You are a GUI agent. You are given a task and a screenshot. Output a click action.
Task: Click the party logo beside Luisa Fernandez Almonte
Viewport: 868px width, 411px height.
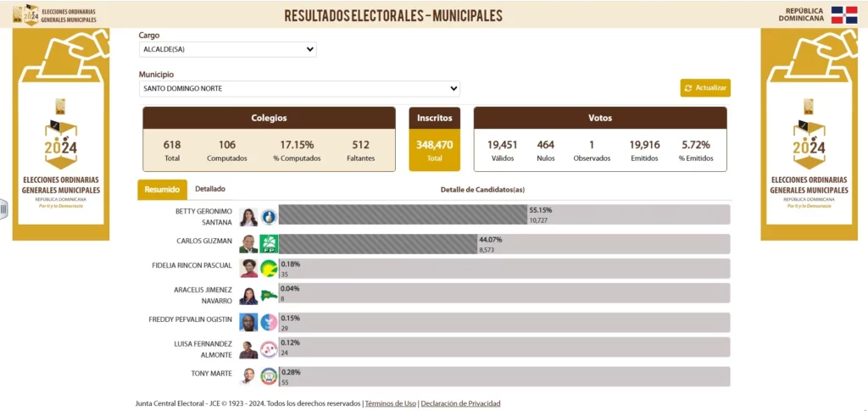pyautogui.click(x=269, y=349)
